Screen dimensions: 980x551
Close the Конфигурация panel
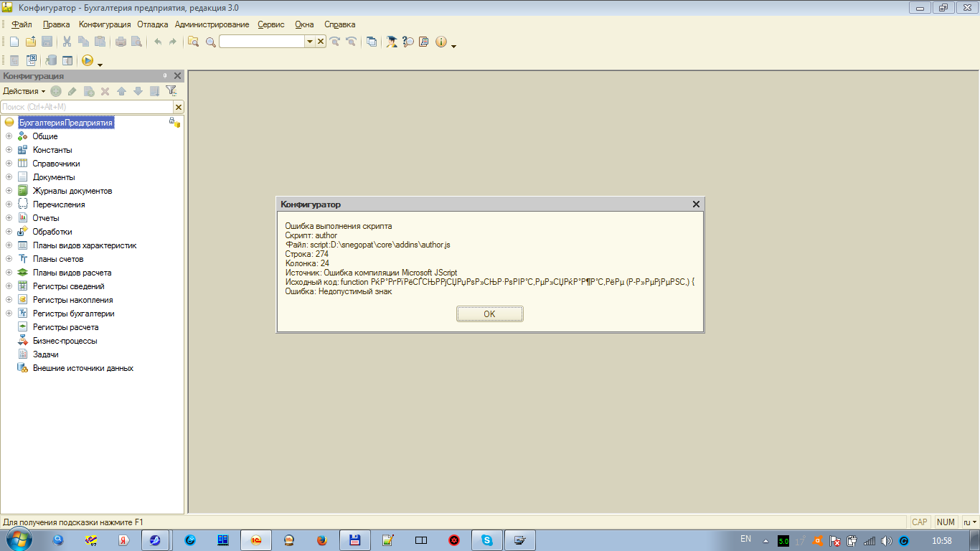(x=178, y=76)
